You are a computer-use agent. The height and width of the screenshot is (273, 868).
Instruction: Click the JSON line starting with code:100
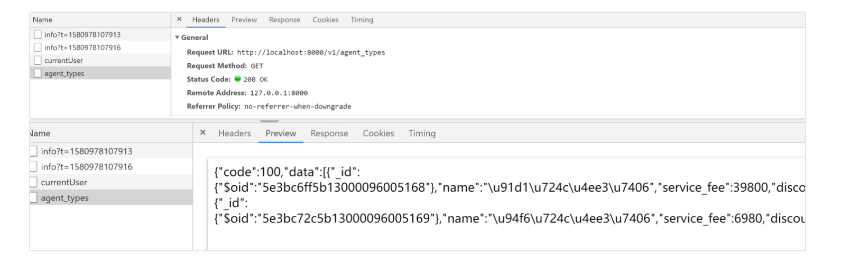[x=287, y=172]
